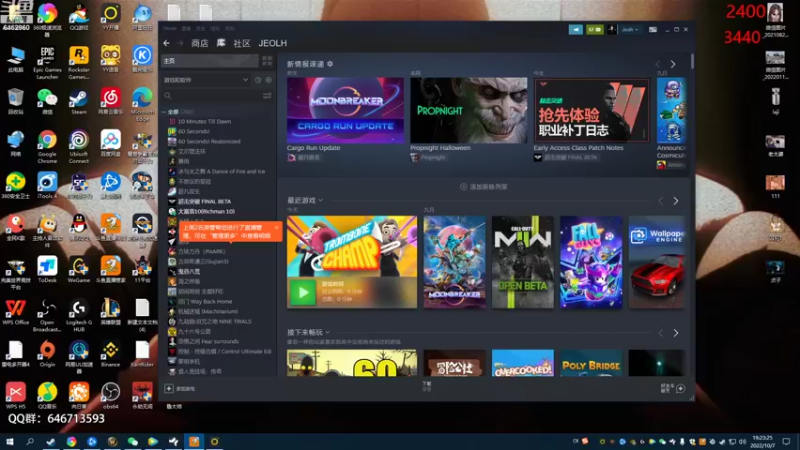Open Fall Guys game cover
800x450 pixels.
click(x=591, y=262)
